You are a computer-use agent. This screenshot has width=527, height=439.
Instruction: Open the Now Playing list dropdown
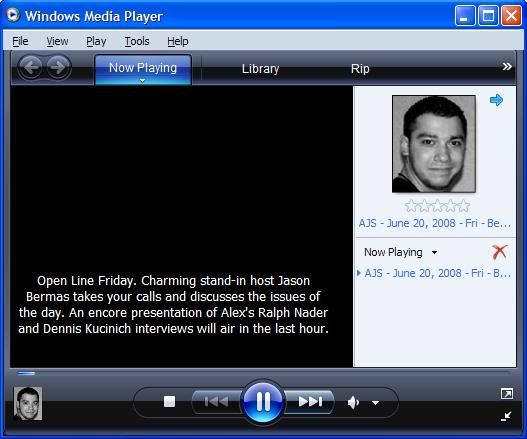pyautogui.click(x=434, y=252)
